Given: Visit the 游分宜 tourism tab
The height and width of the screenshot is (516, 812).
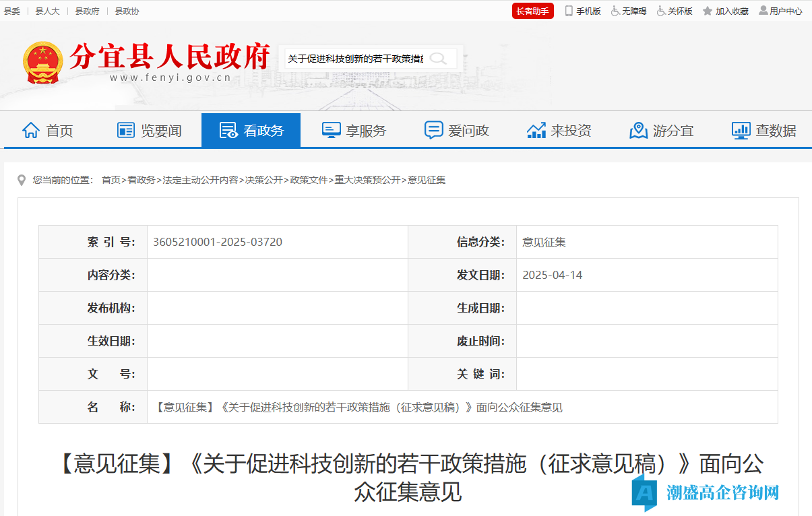Looking at the screenshot, I should pyautogui.click(x=661, y=131).
